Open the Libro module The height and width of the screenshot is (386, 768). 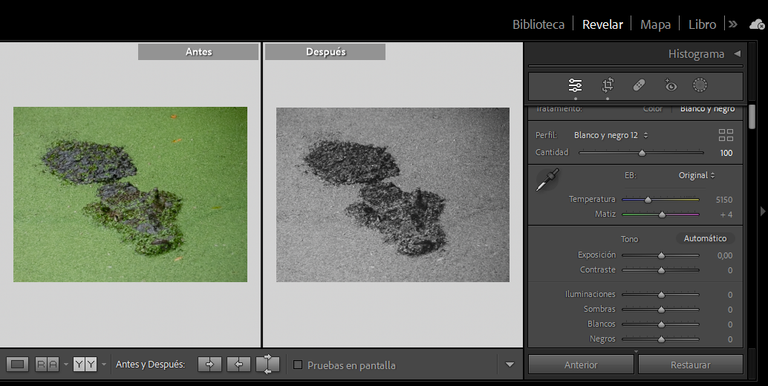[x=702, y=24]
